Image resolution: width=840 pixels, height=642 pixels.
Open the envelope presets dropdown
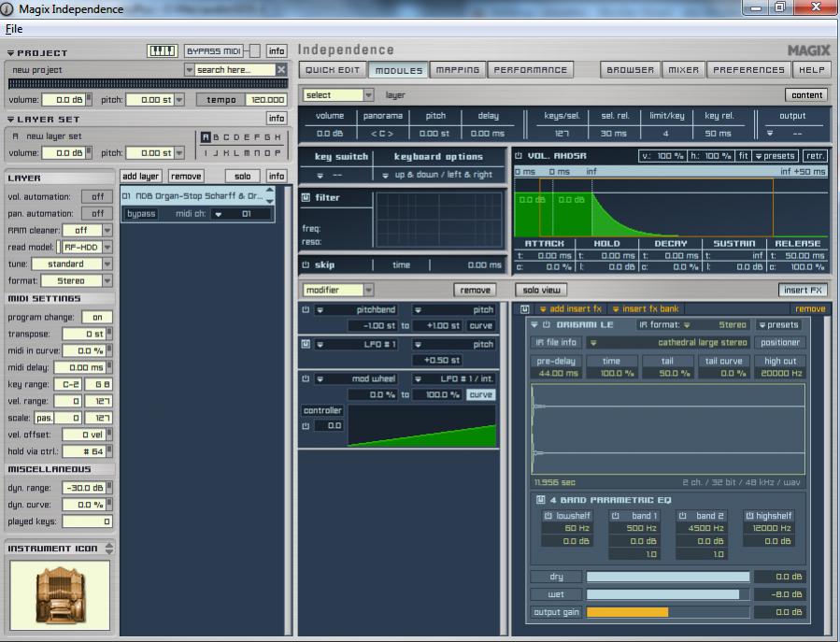(775, 156)
